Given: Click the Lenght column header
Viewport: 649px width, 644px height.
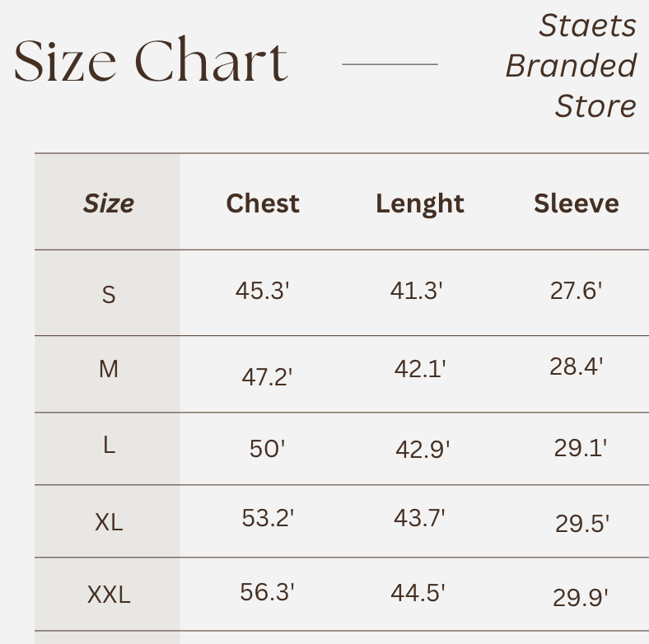Looking at the screenshot, I should [x=420, y=203].
